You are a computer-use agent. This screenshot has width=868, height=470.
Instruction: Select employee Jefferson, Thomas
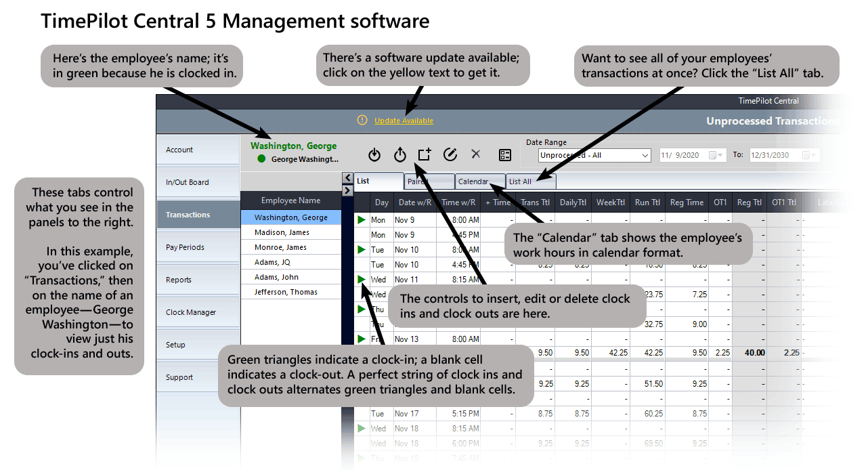286,292
